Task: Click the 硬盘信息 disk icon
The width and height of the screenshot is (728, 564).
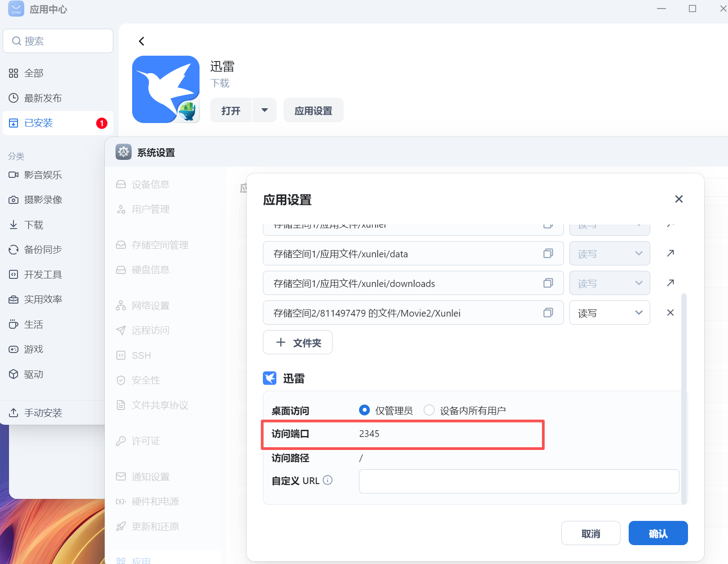Action: click(x=121, y=270)
